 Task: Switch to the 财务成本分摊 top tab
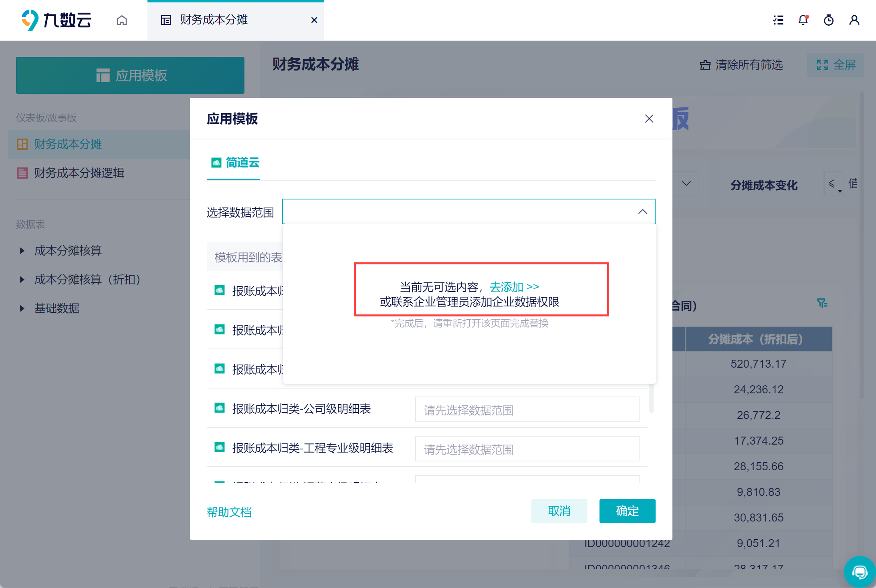click(214, 20)
